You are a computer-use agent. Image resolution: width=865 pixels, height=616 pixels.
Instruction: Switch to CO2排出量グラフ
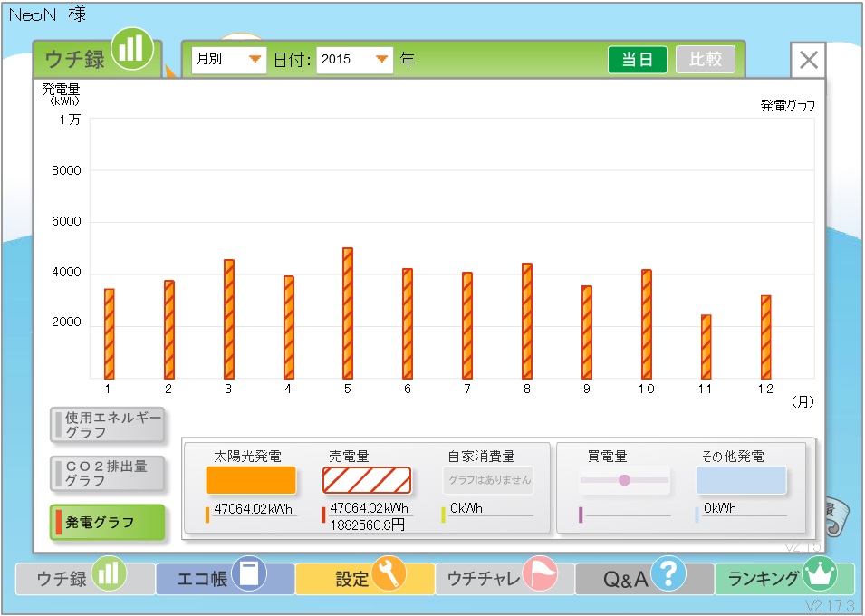tap(107, 474)
